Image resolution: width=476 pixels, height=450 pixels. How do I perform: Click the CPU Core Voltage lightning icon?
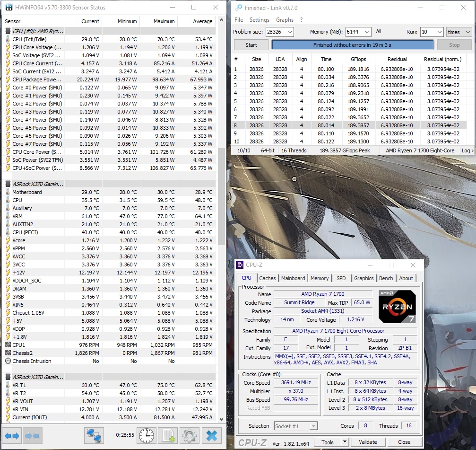coord(8,47)
